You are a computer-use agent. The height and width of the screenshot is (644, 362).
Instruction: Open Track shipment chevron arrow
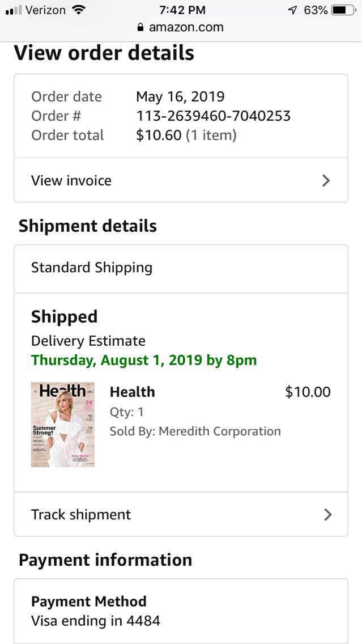click(327, 515)
